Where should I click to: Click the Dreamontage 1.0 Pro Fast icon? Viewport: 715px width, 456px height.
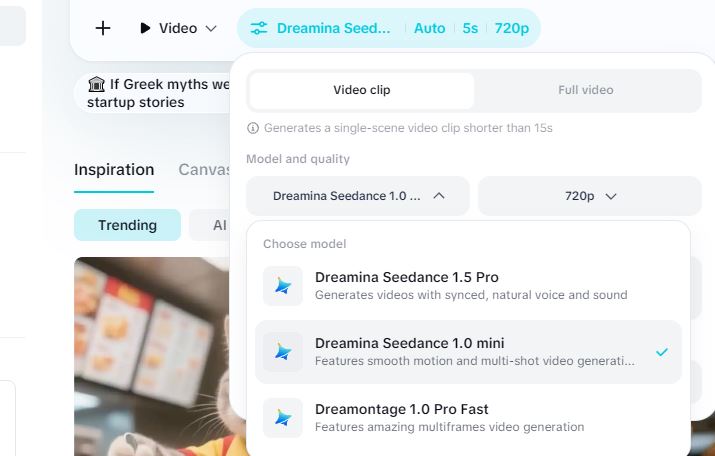[x=283, y=418]
